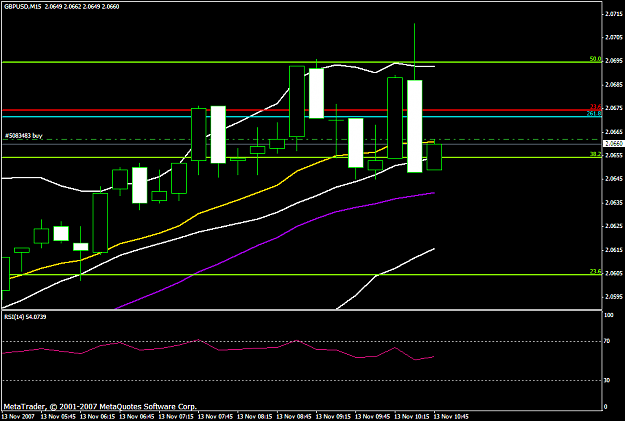625x421 pixels.
Task: Select the red 23.6 Fibonacci level label
Action: click(x=595, y=107)
